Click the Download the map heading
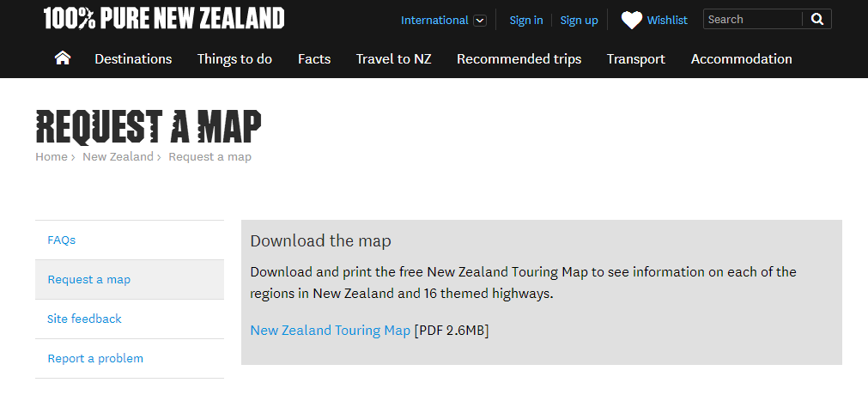 tap(320, 241)
